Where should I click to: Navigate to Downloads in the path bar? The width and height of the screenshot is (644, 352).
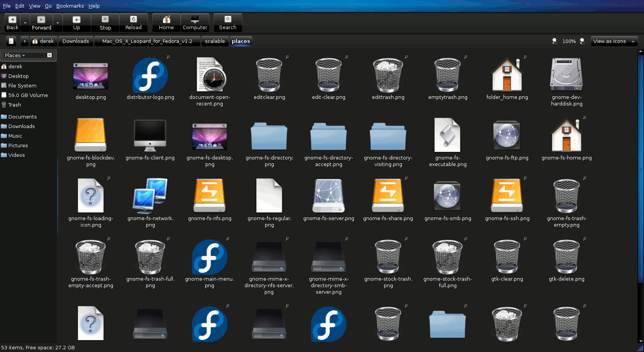click(x=76, y=41)
